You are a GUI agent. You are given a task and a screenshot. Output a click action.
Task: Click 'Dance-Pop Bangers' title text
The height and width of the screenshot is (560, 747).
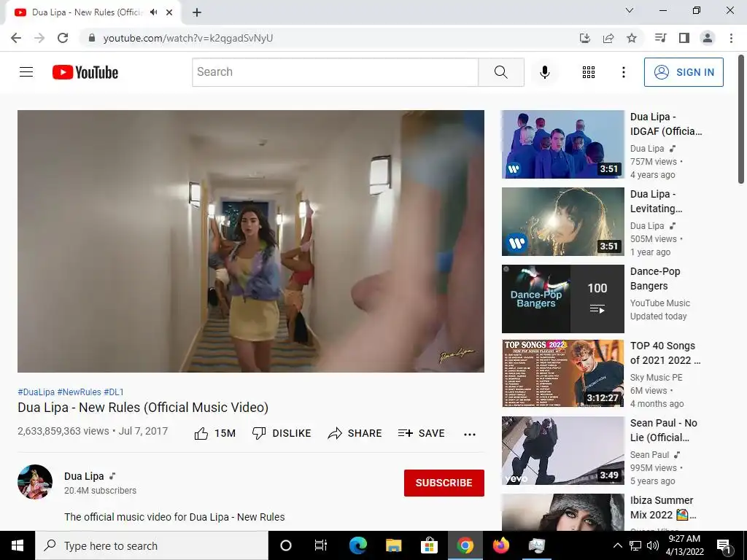(x=655, y=279)
